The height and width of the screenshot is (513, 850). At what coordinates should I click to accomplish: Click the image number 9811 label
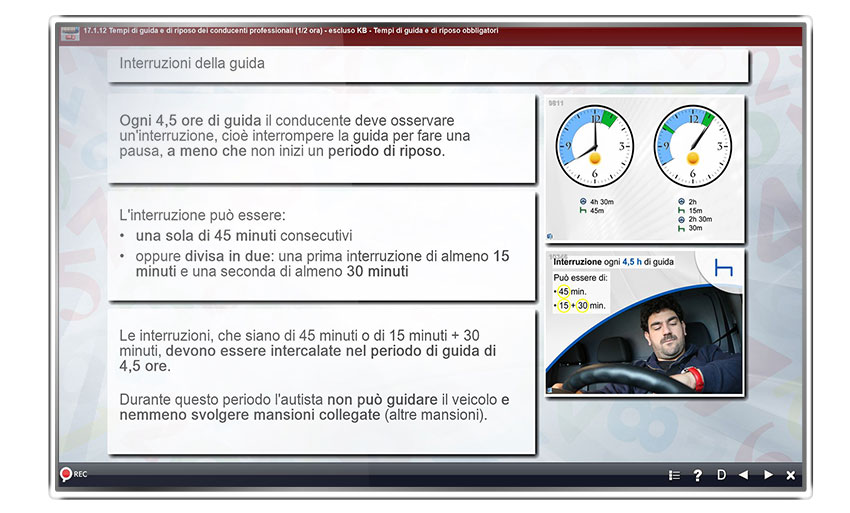557,103
